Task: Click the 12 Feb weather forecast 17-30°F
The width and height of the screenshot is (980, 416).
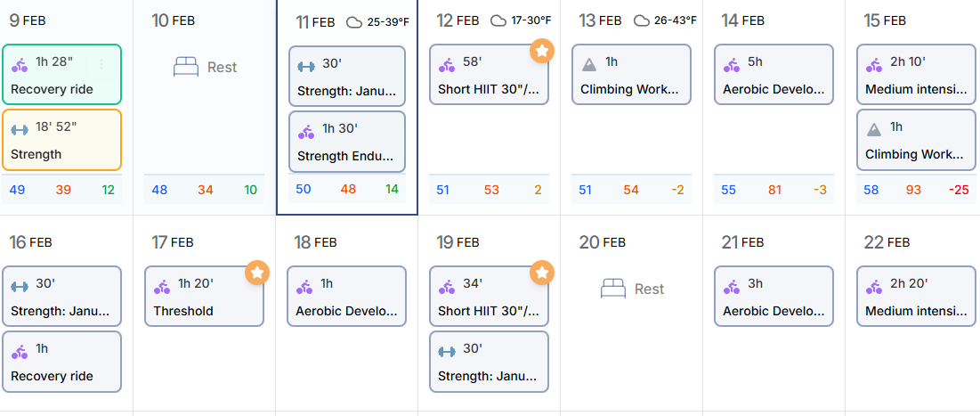Action: pos(530,20)
